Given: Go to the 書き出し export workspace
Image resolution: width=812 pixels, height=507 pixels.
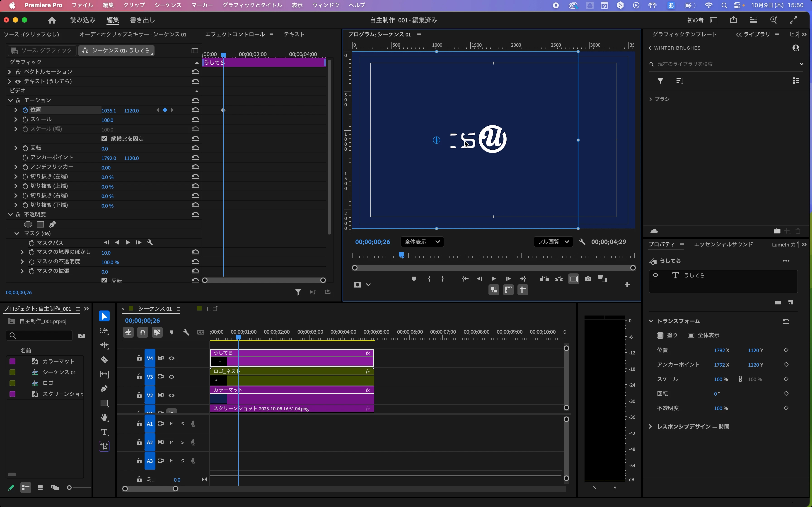Looking at the screenshot, I should click(x=142, y=20).
